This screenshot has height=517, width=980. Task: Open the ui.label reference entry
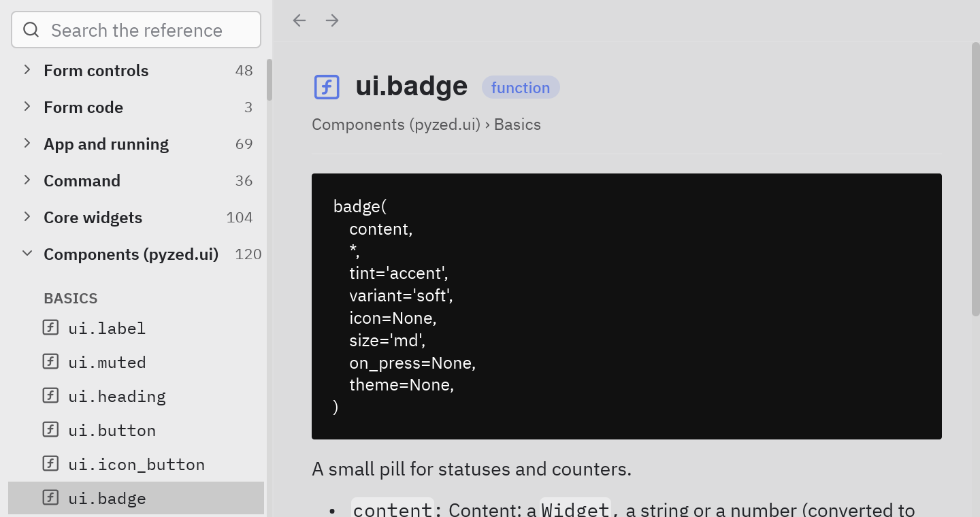[136, 328]
